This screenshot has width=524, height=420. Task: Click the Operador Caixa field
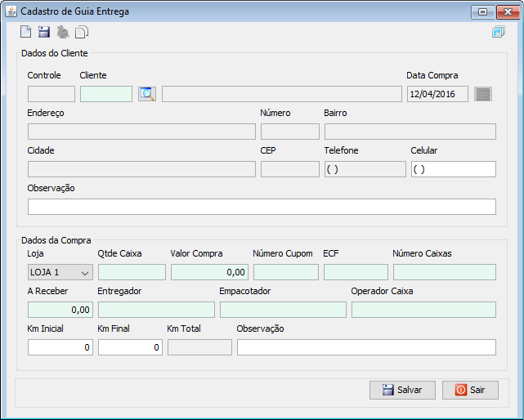[423, 310]
